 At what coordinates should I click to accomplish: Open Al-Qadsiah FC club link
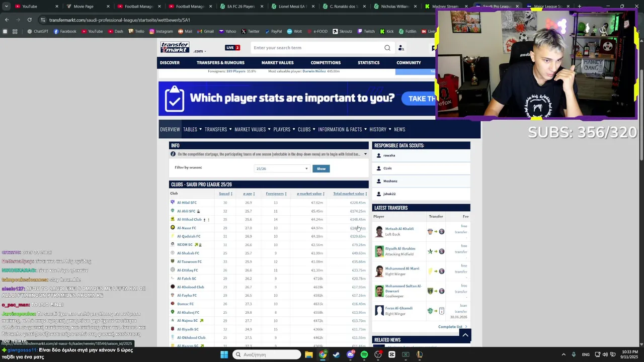coord(189,236)
